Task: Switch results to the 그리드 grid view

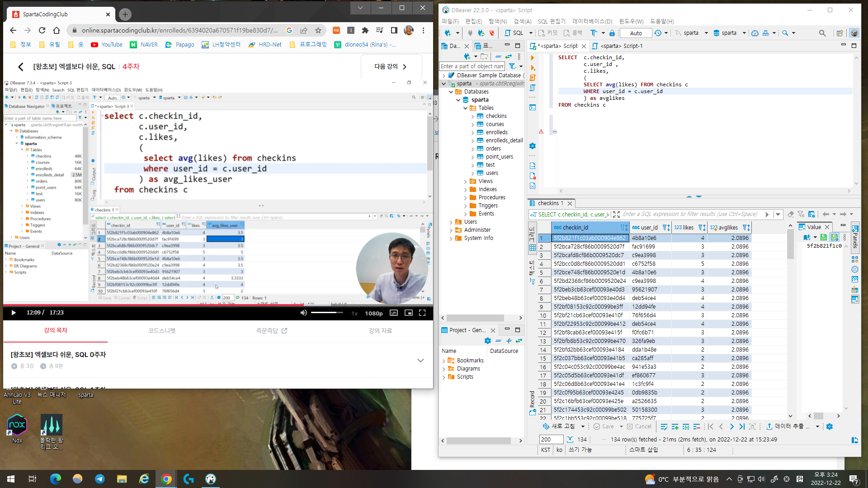Action: (532, 239)
